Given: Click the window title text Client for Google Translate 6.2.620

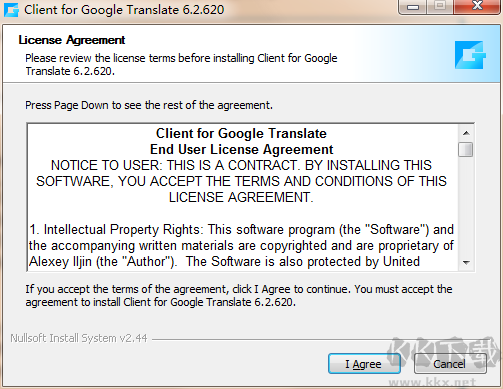Looking at the screenshot, I should [124, 10].
